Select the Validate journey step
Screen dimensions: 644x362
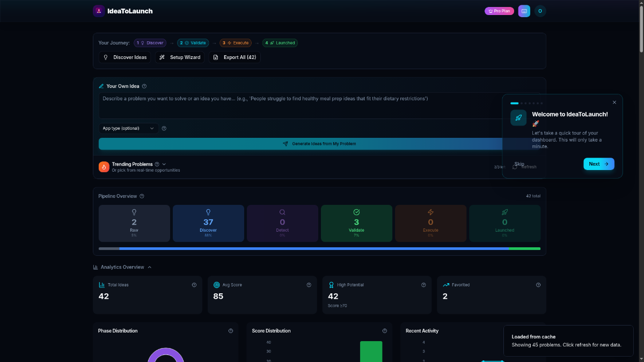click(x=193, y=43)
